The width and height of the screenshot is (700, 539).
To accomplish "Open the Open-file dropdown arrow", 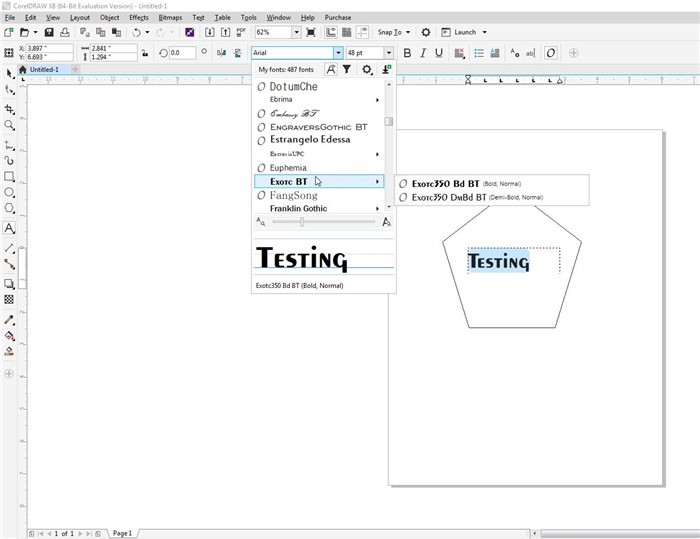I will pyautogui.click(x=35, y=32).
